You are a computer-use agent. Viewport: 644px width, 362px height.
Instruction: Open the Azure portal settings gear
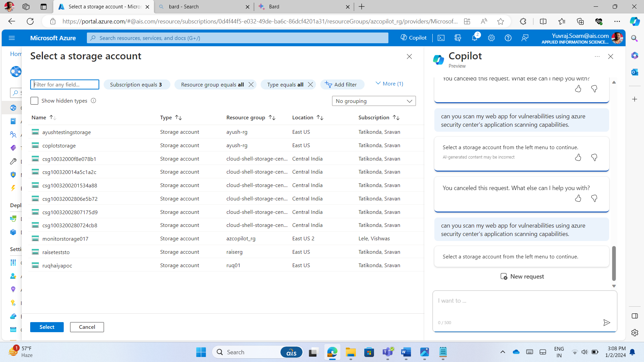[x=491, y=38]
